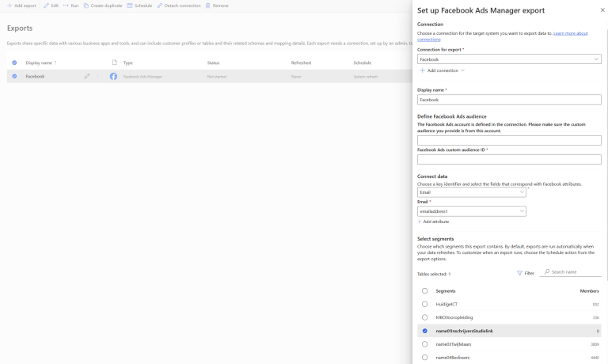Click Add attribute link
The image size is (608, 364).
(433, 222)
